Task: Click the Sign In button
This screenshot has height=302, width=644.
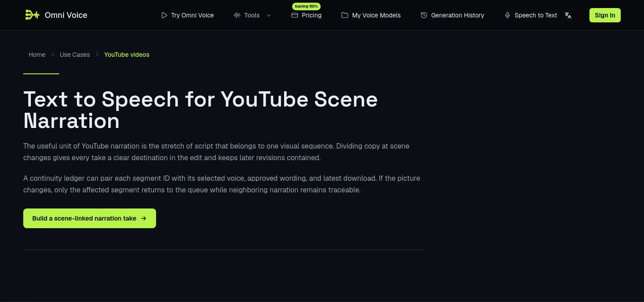Action: coord(605,15)
